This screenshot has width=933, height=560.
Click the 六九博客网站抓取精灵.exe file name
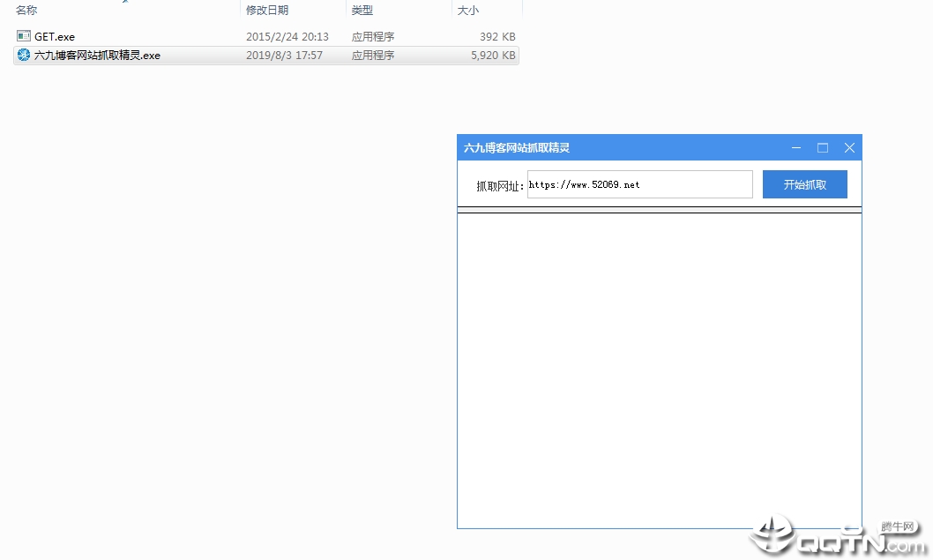coord(98,56)
